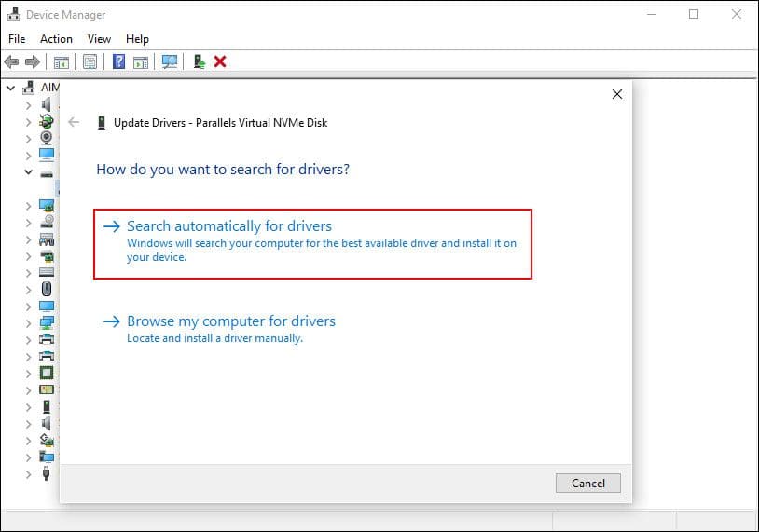The height and width of the screenshot is (532, 759).
Task: Choose Browse my computer for drivers
Action: 231,321
